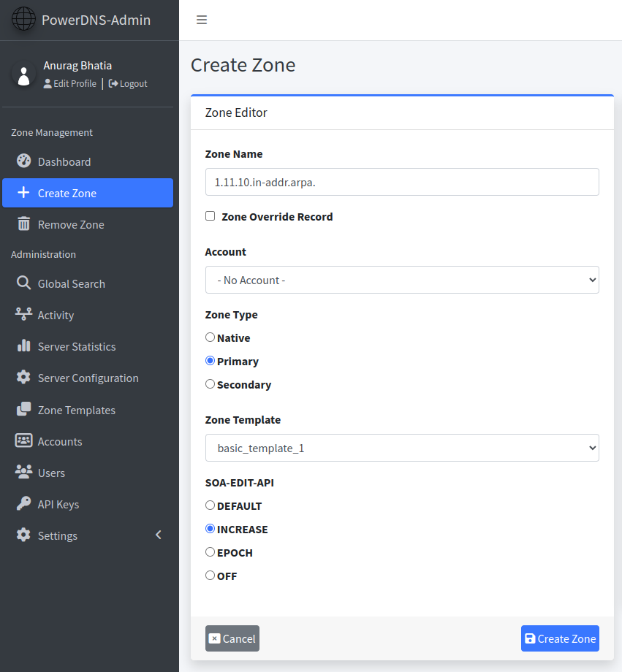This screenshot has height=672, width=622.
Task: Click the PowerDNS-Admin globe logo
Action: 23,19
